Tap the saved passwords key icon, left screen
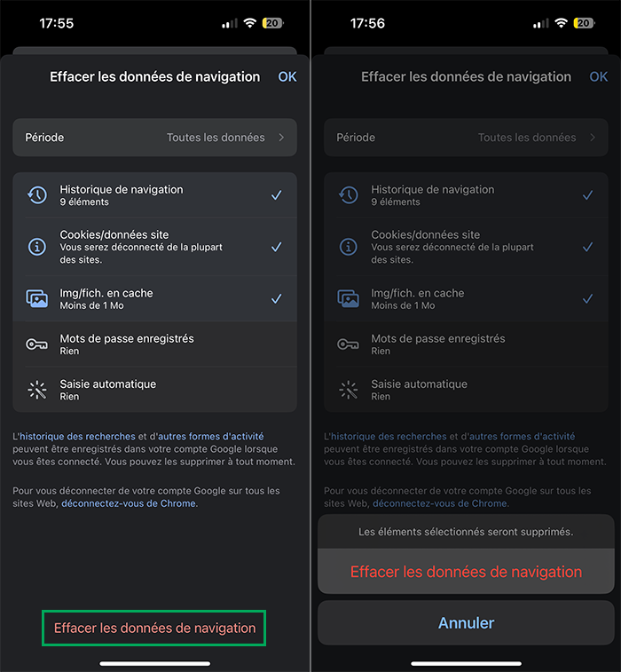This screenshot has height=672, width=621. pos(37,344)
